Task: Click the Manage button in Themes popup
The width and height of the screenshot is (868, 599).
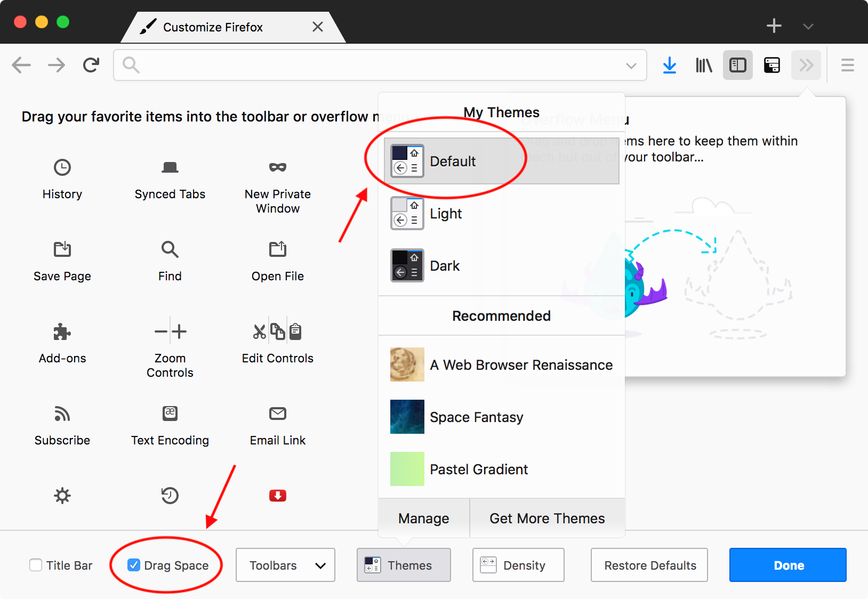Action: click(424, 518)
